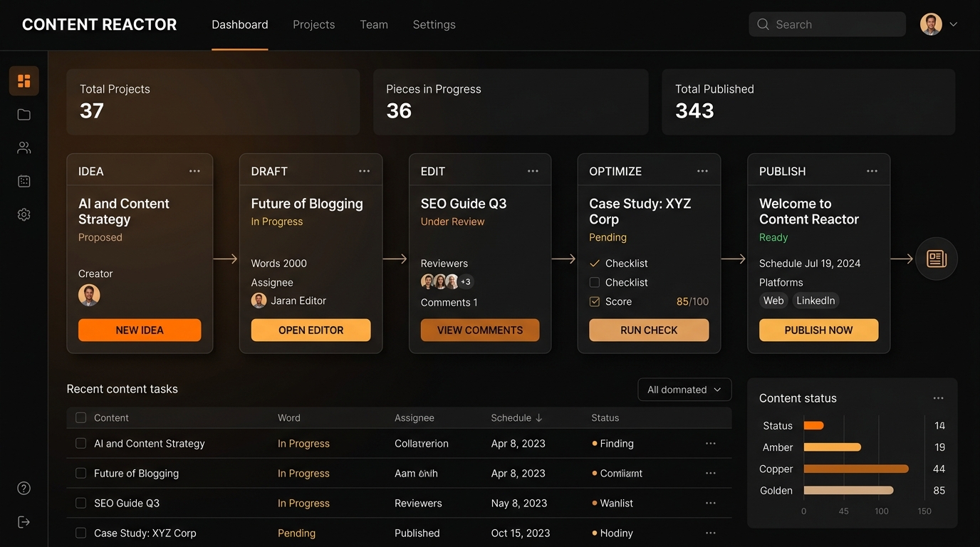Open the DRAFT card three-dot menu
Image resolution: width=980 pixels, height=547 pixels.
pyautogui.click(x=364, y=171)
